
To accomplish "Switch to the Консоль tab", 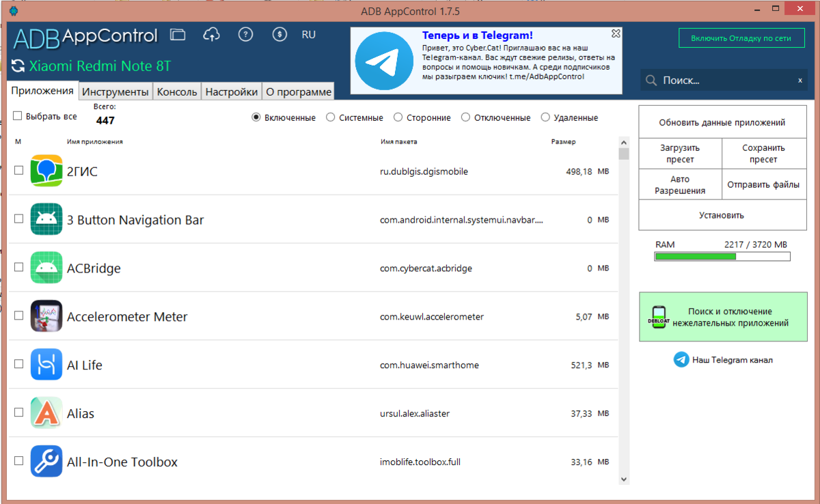I will pos(176,92).
